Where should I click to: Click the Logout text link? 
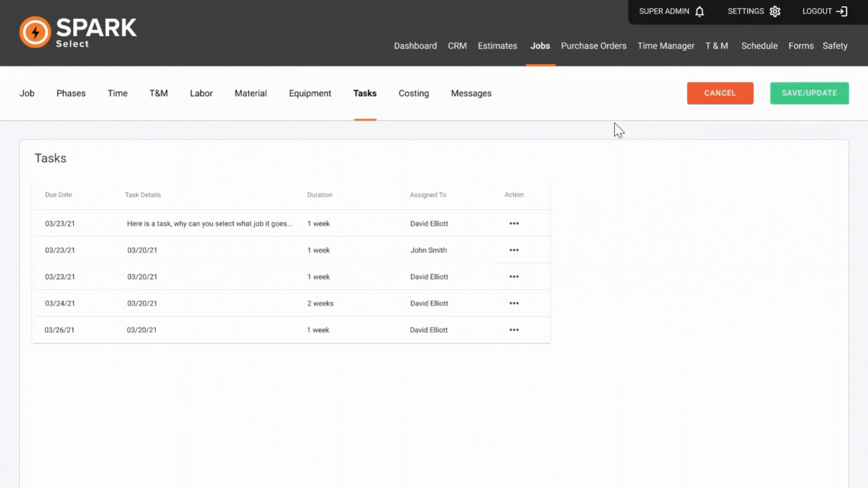[x=817, y=11]
